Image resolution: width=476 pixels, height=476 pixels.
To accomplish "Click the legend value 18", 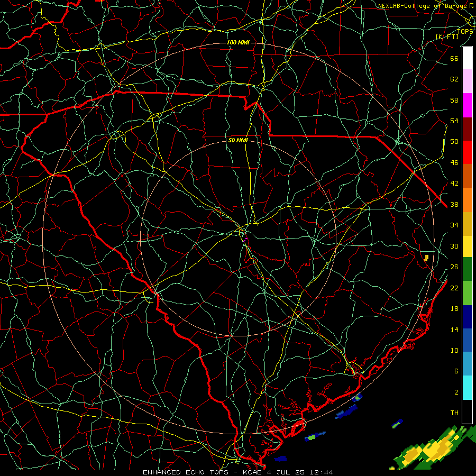I will [x=454, y=309].
